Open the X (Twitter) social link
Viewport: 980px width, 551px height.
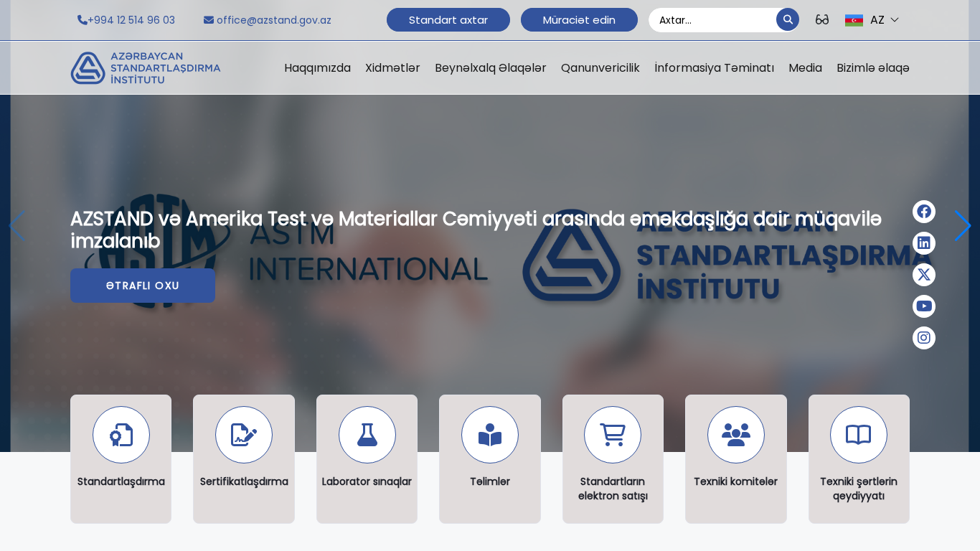924,275
